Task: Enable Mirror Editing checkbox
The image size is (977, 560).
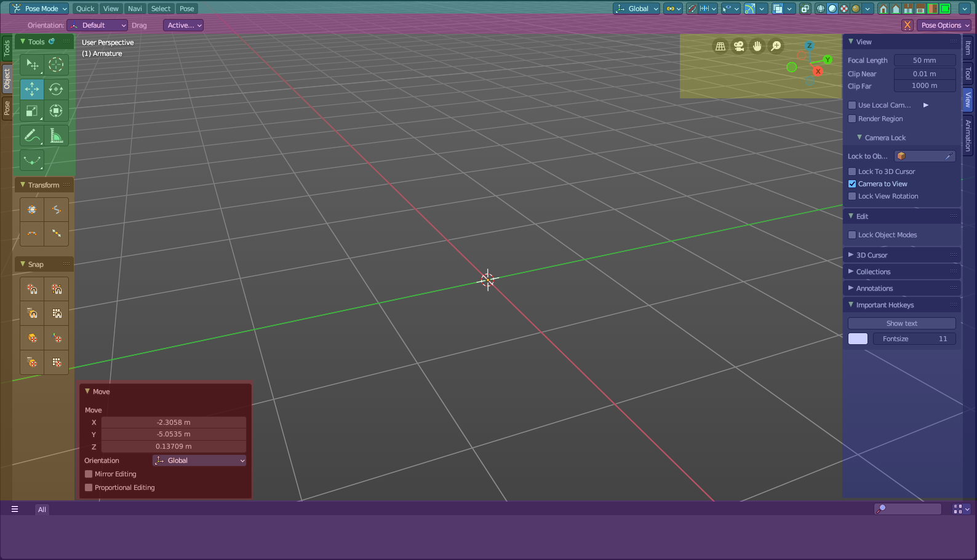Action: 89,474
